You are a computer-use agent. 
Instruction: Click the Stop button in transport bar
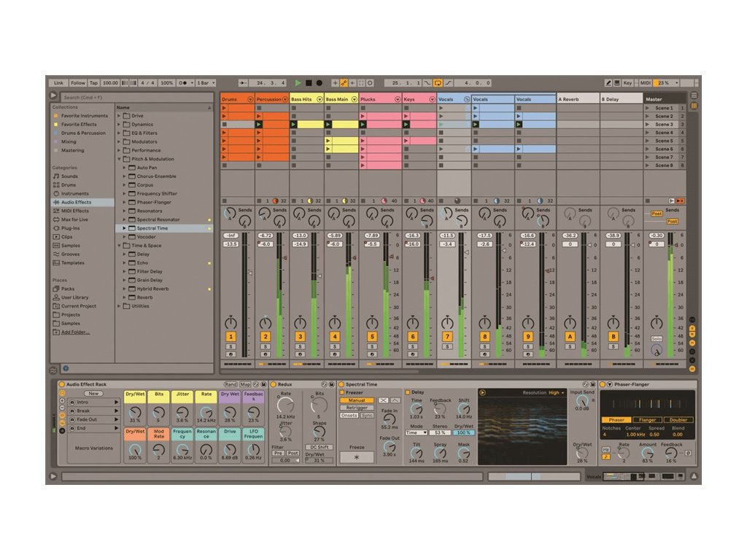click(309, 83)
